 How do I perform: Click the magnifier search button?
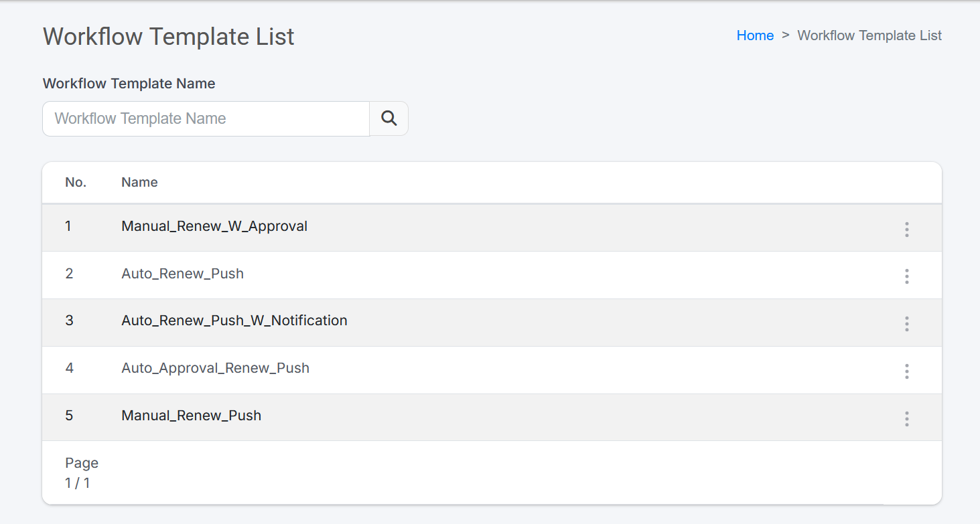pyautogui.click(x=389, y=118)
